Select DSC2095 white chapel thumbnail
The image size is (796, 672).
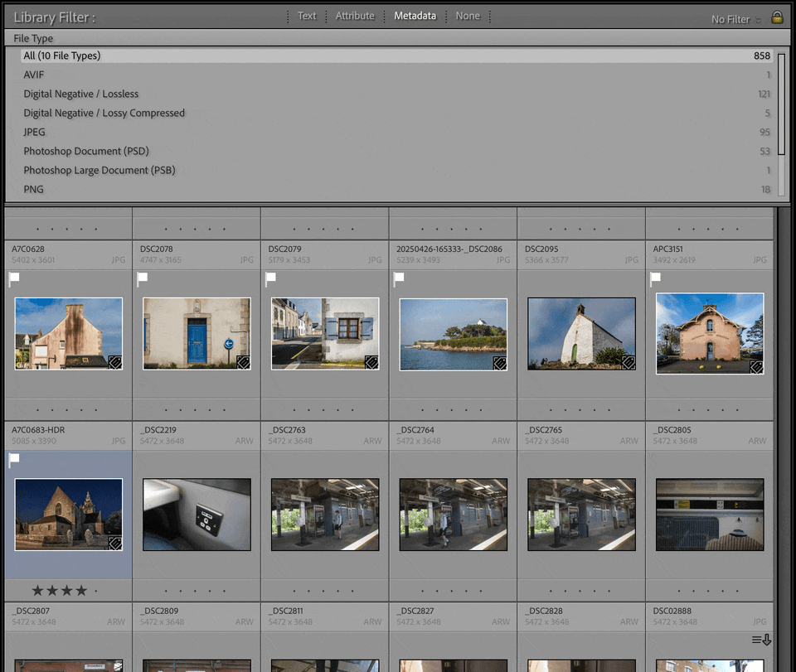click(x=582, y=334)
